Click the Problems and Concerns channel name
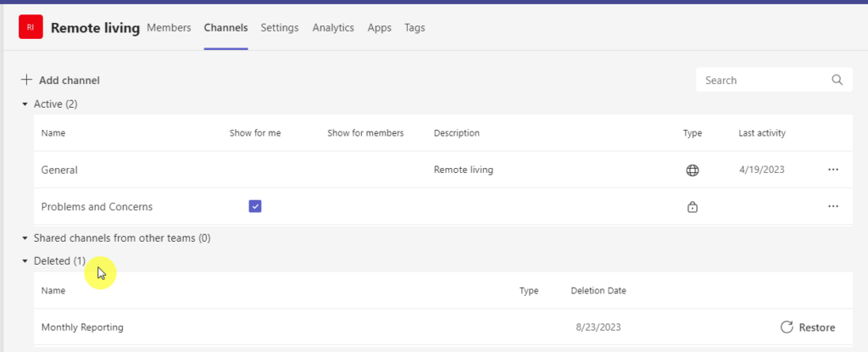 tap(97, 207)
